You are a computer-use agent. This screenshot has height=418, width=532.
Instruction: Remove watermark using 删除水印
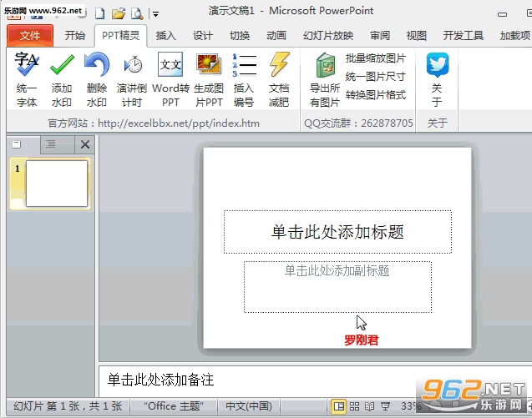[97, 79]
